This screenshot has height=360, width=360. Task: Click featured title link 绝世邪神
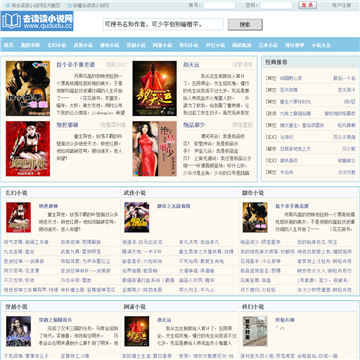point(67,125)
